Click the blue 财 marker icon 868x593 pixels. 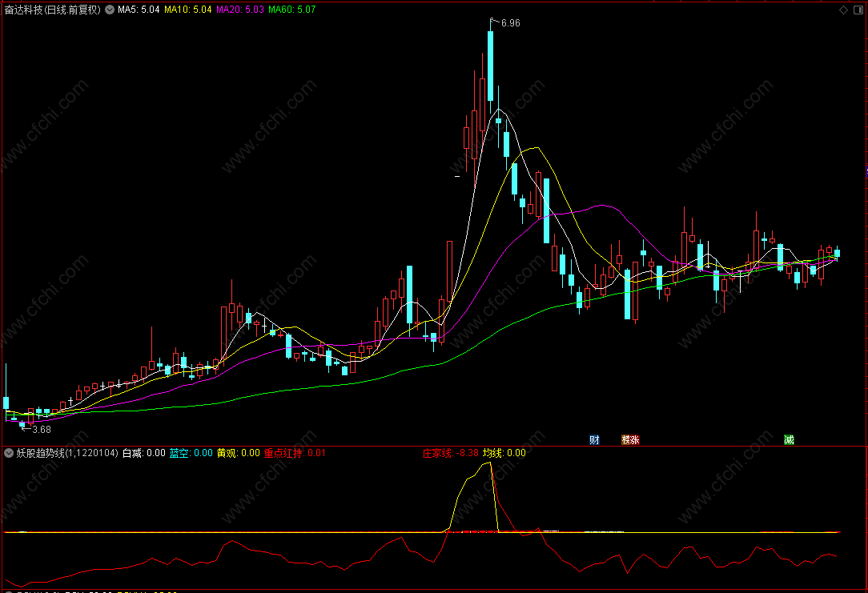coord(594,440)
